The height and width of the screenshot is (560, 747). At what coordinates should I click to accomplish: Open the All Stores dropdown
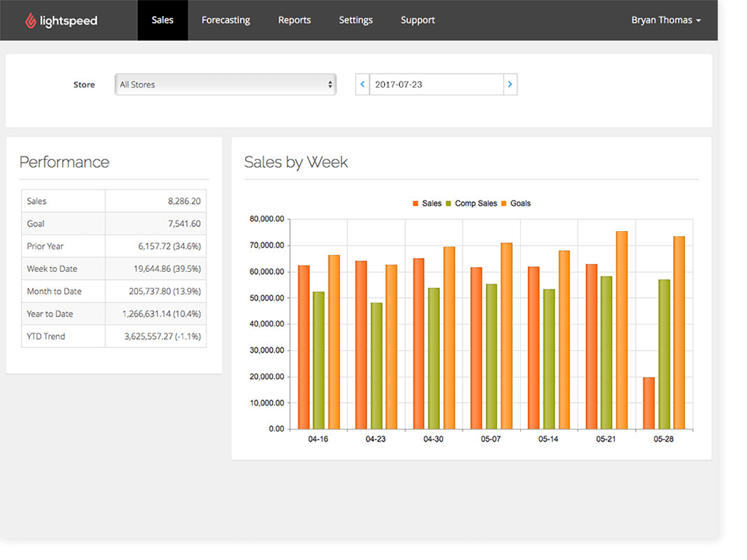click(x=225, y=85)
